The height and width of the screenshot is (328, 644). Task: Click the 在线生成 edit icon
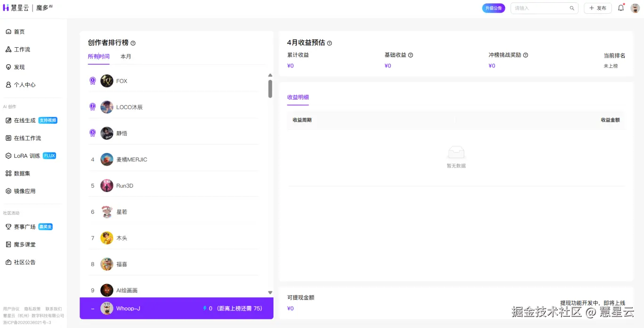pyautogui.click(x=8, y=120)
